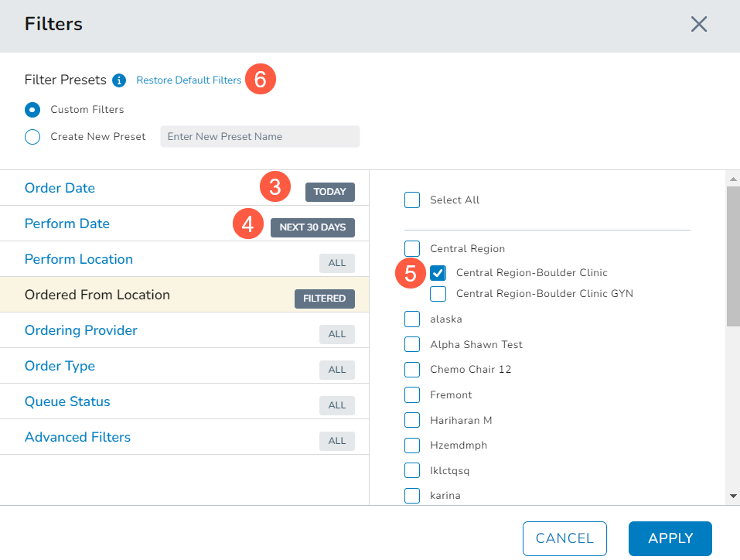This screenshot has height=560, width=740.
Task: Uncheck Central Region-Boulder Clinic checkbox
Action: point(438,273)
